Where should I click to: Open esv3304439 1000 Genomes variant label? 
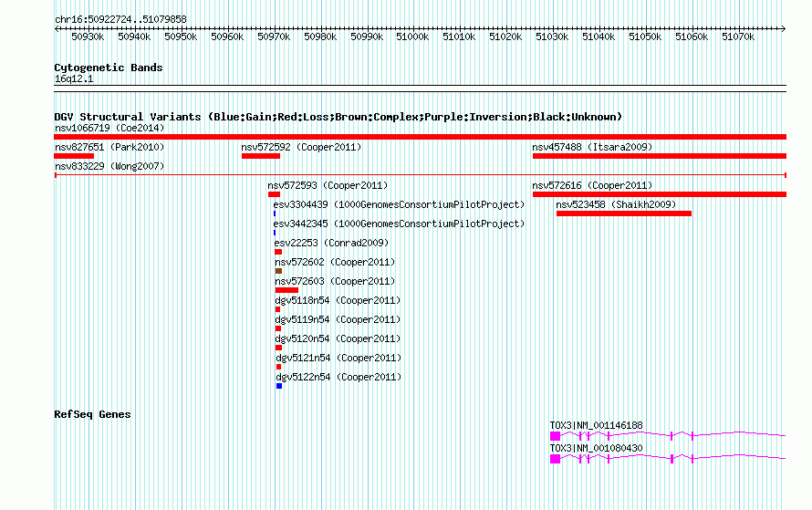tap(399, 204)
